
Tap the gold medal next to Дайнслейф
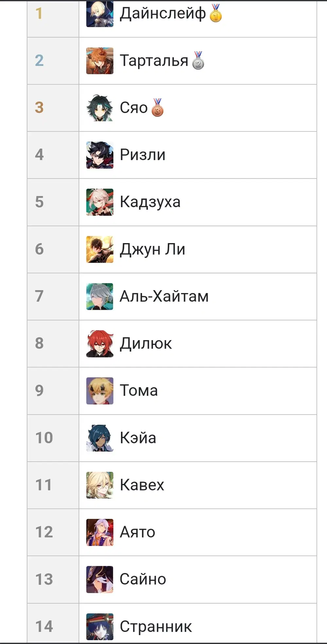coord(216,14)
